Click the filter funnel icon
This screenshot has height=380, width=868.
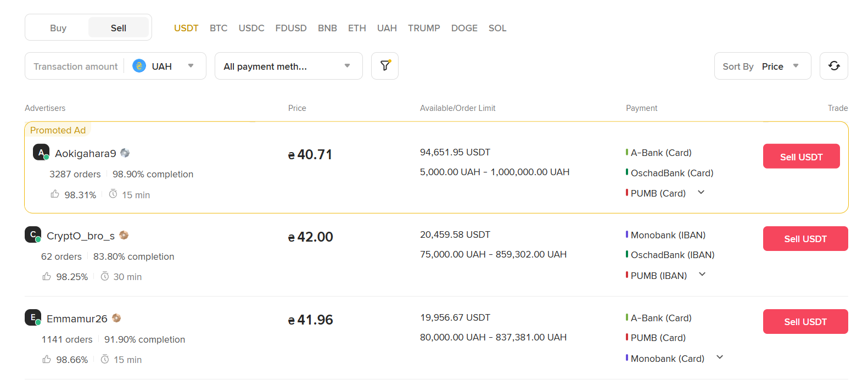pyautogui.click(x=385, y=66)
